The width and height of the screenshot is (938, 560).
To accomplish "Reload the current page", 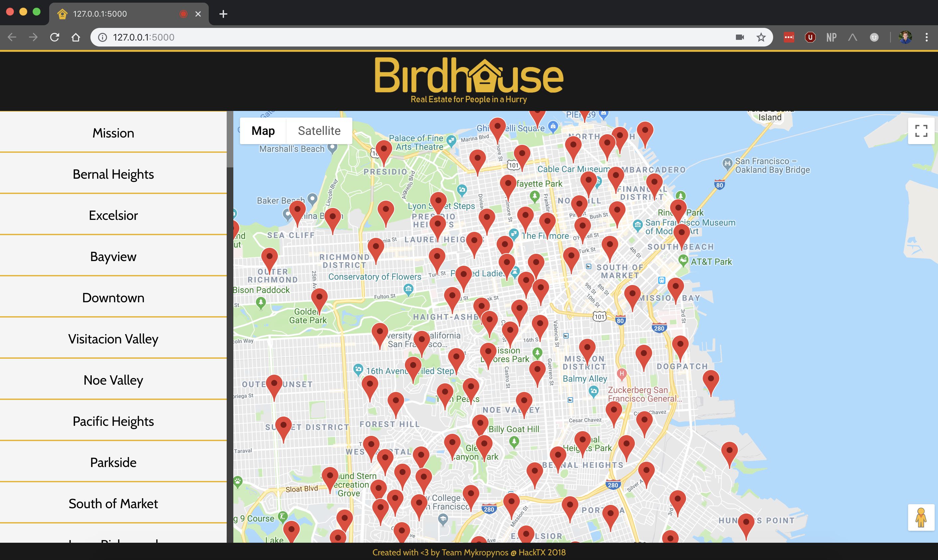I will tap(55, 37).
